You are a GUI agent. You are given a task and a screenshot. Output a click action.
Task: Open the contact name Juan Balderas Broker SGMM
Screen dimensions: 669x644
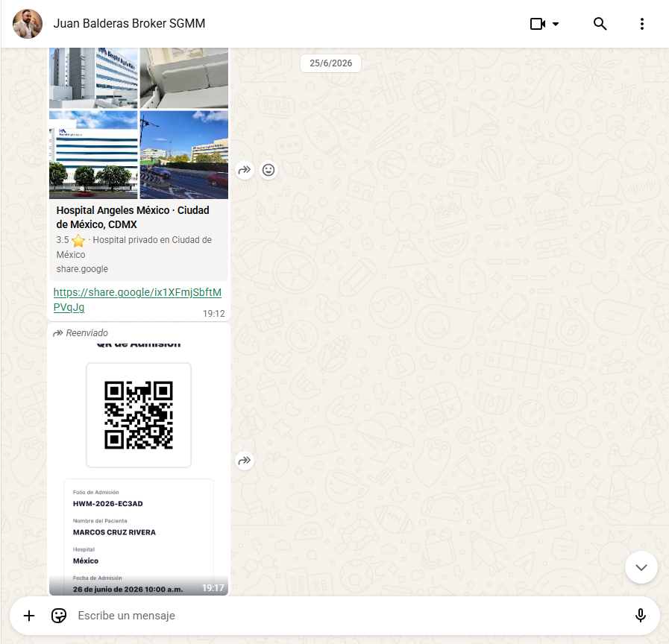(x=129, y=23)
